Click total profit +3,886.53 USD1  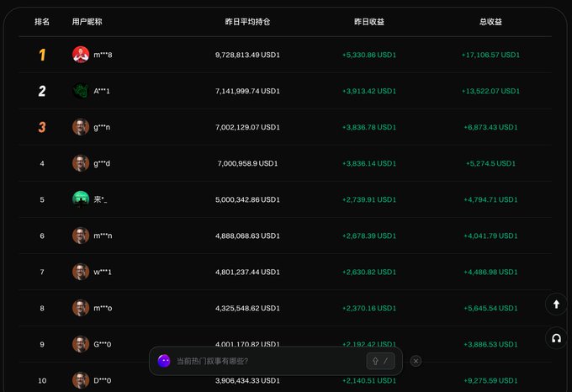(x=490, y=344)
